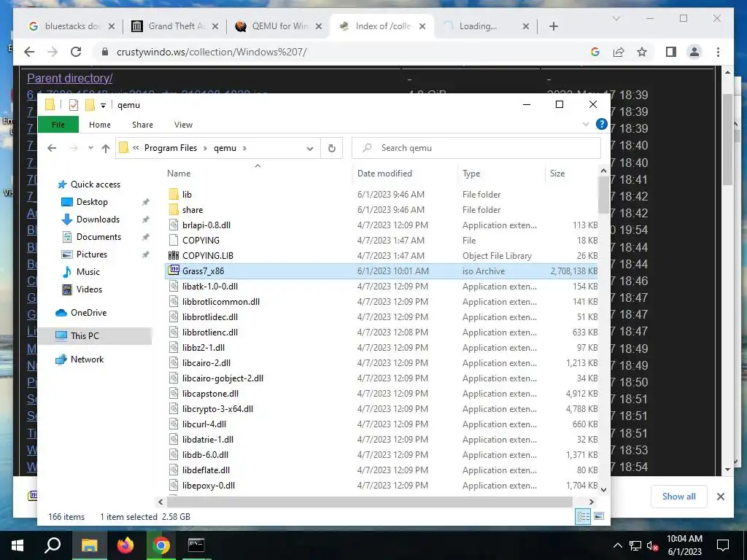
Task: Open Downloads in Quick access
Action: click(x=98, y=219)
